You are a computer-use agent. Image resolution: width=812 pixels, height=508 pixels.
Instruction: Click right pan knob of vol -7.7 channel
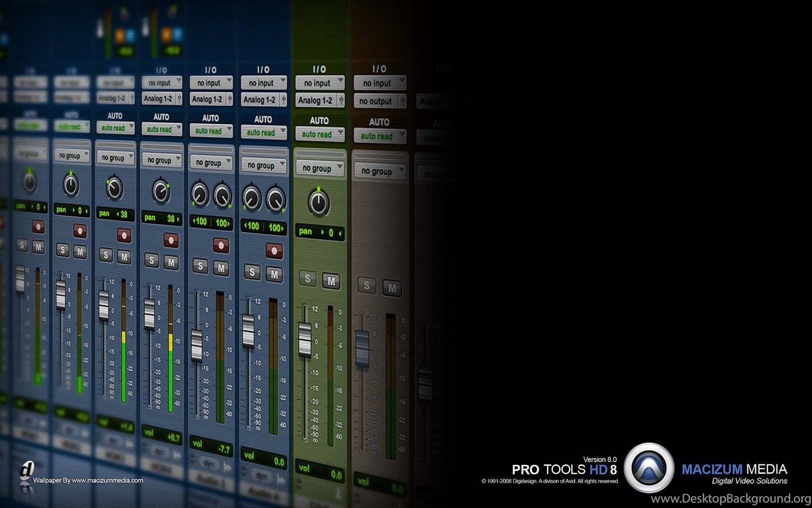pos(222,196)
